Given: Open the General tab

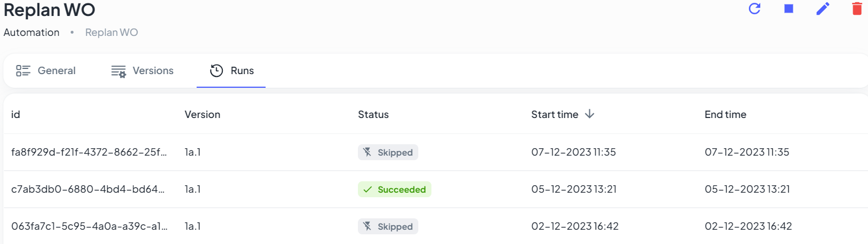Looking at the screenshot, I should [56, 71].
